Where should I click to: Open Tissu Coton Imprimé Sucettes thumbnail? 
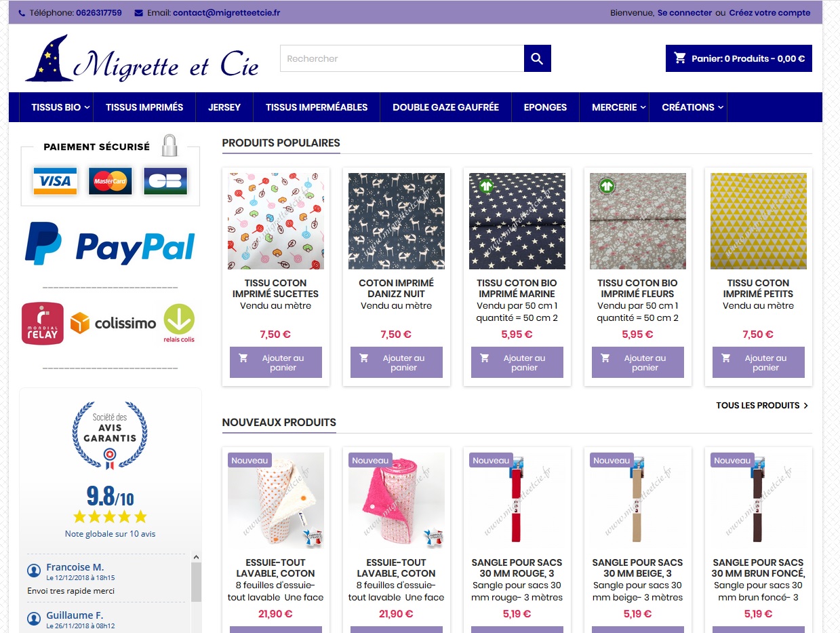click(x=276, y=221)
